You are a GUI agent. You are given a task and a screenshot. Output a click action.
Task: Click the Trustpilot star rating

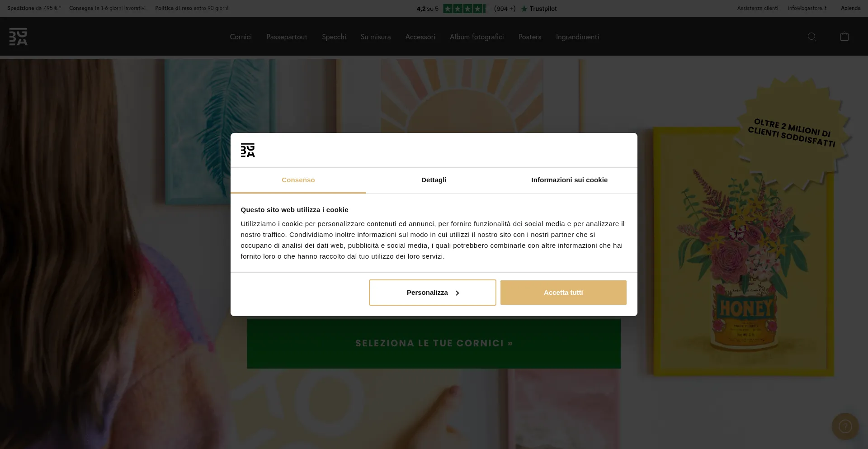click(x=465, y=9)
